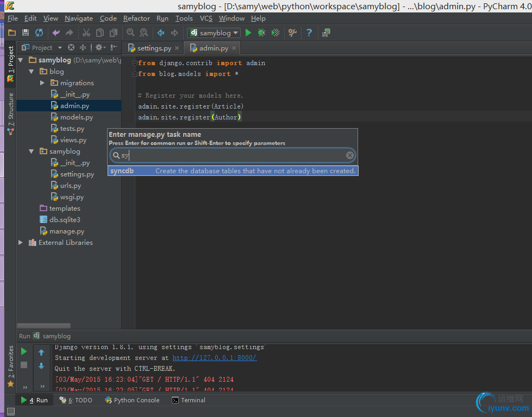Switch to the settings.py editor tab
The width and height of the screenshot is (532, 417).
[154, 48]
